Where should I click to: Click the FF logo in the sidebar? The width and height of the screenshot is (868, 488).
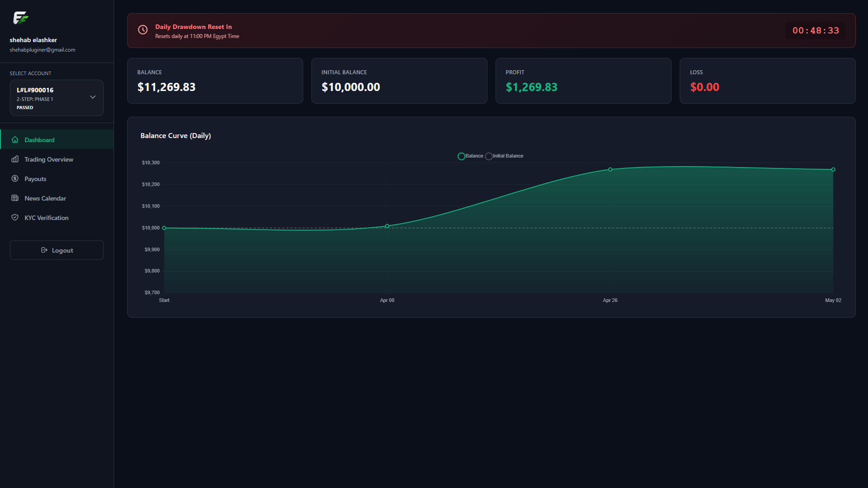pyautogui.click(x=21, y=18)
